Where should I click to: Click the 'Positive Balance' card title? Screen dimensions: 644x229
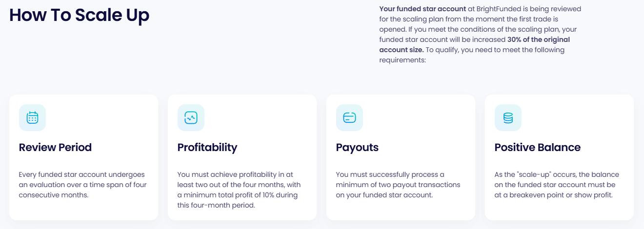pyautogui.click(x=538, y=147)
